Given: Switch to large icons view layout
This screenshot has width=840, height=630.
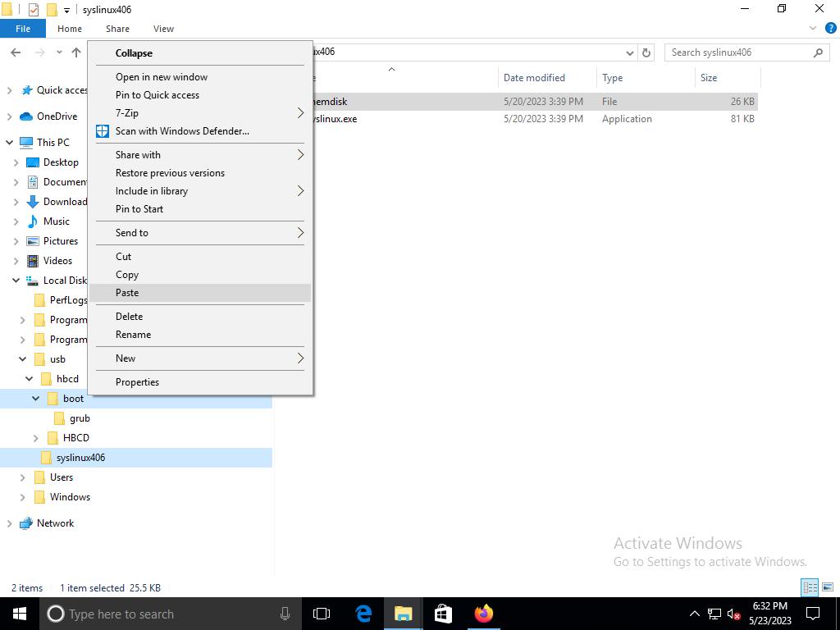Looking at the screenshot, I should pos(827,587).
